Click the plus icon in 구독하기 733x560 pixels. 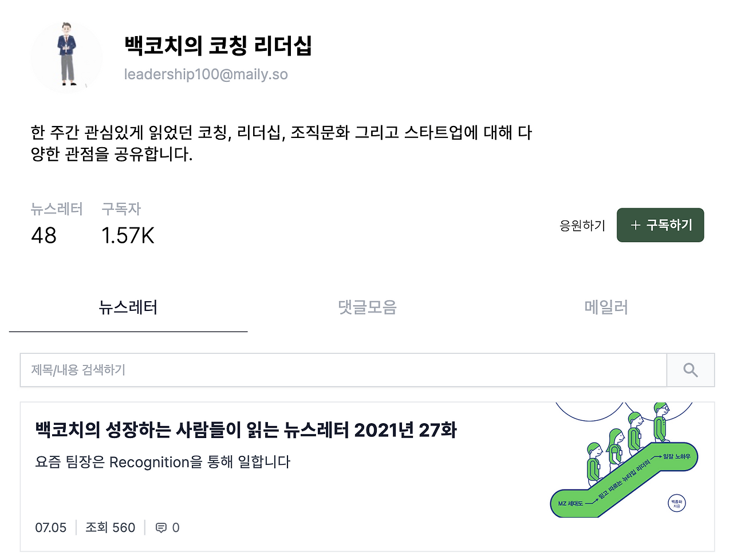click(x=635, y=226)
